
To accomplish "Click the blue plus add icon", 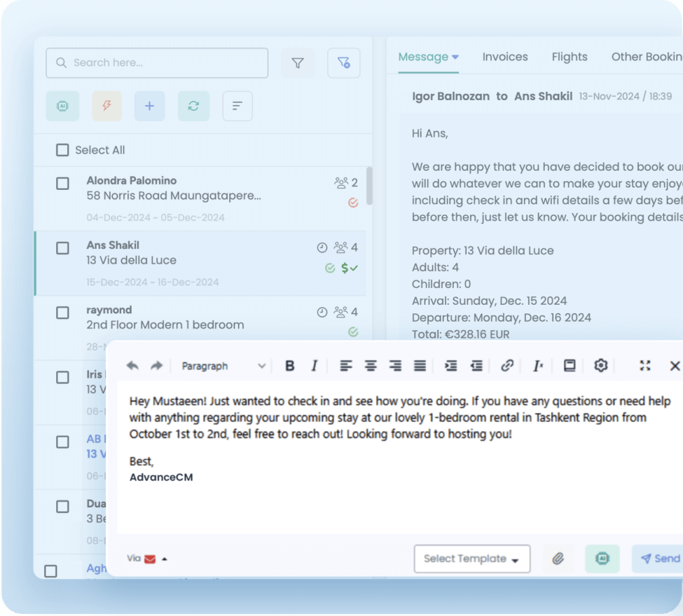I will (149, 106).
